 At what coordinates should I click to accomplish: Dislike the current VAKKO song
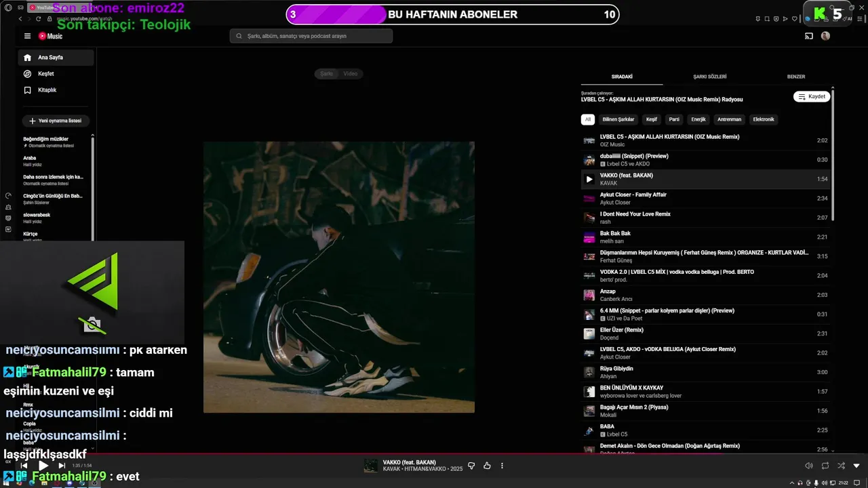(x=471, y=466)
